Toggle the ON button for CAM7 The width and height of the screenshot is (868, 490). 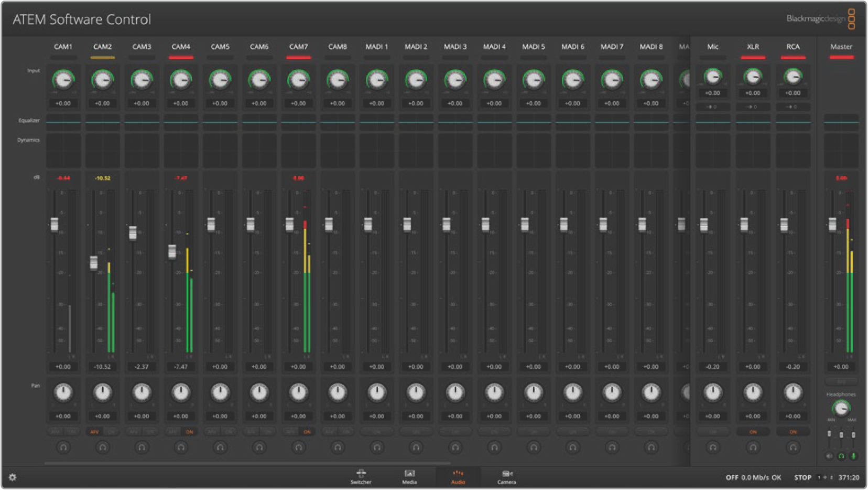click(307, 432)
